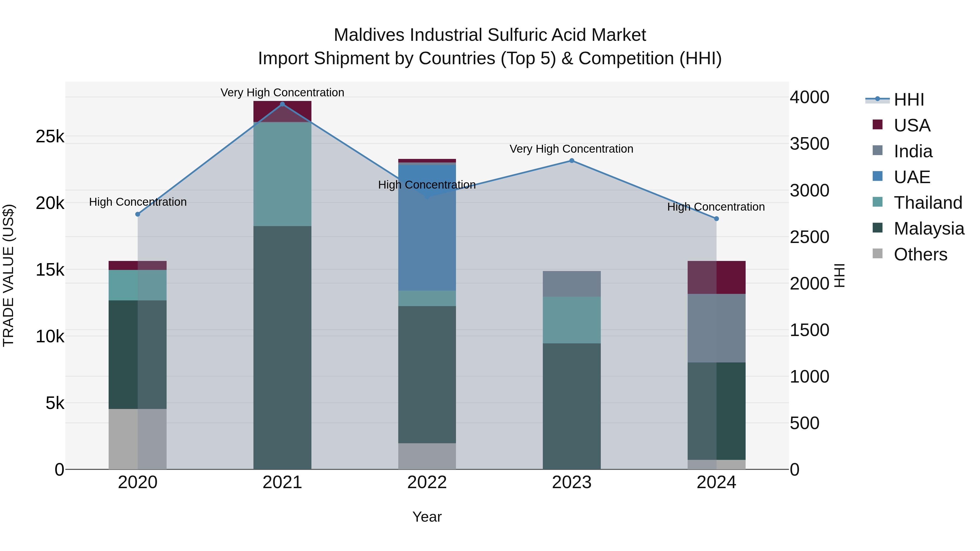This screenshot has width=980, height=551.
Task: Click the Year axis title
Action: click(x=427, y=517)
